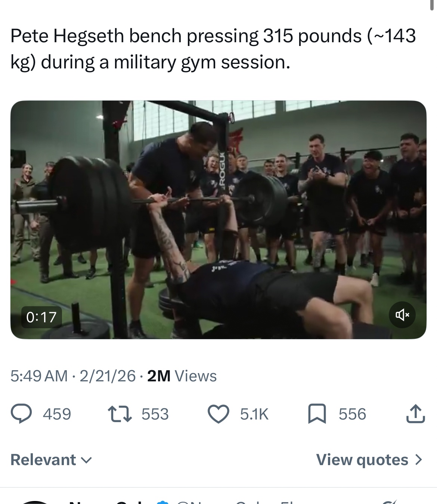Click the 0:17 video duration badge
The width and height of the screenshot is (437, 504).
[x=41, y=317]
